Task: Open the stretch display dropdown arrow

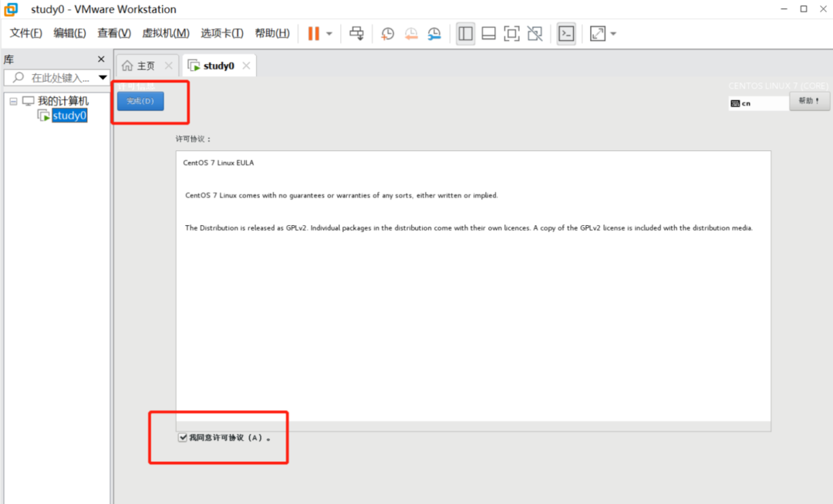Action: [613, 34]
